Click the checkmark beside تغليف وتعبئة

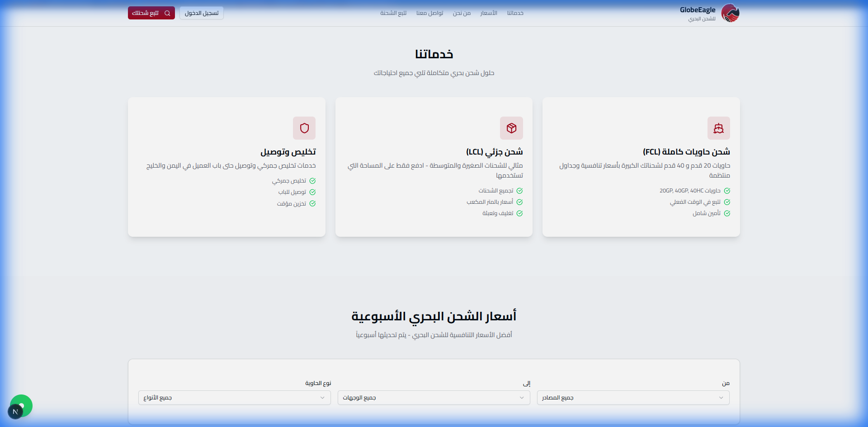click(520, 213)
